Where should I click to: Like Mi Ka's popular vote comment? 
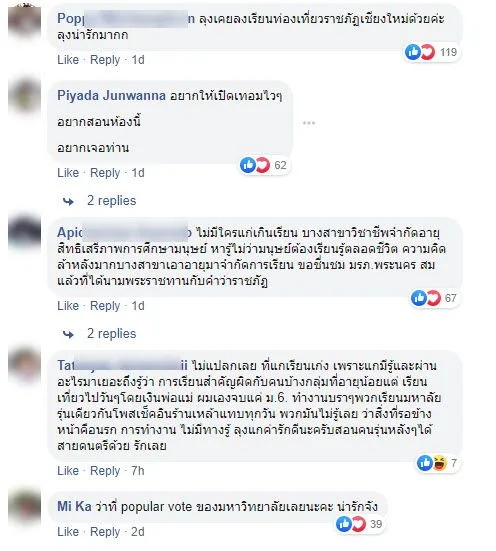pos(68,532)
